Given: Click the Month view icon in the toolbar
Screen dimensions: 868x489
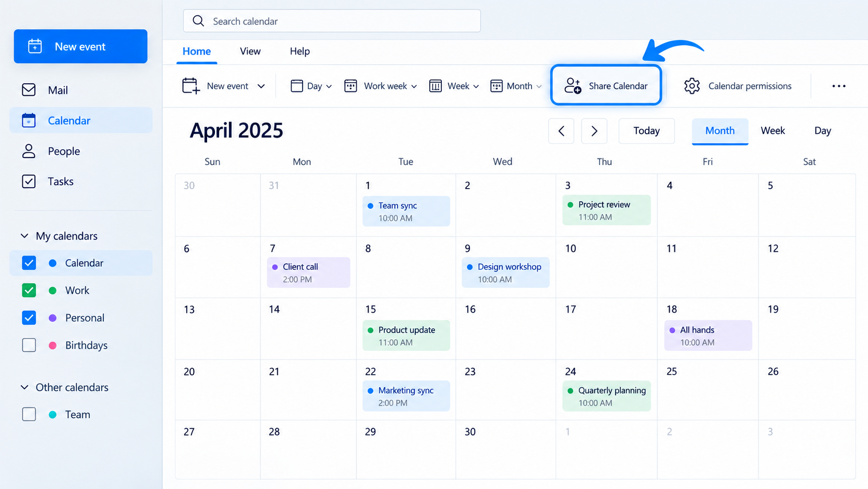Looking at the screenshot, I should coord(496,86).
